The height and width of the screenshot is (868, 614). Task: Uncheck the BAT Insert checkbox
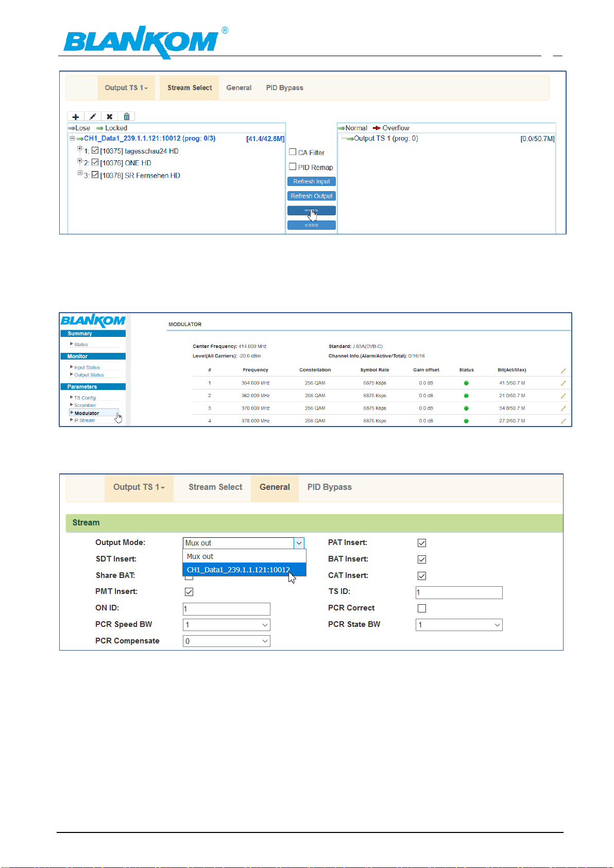pyautogui.click(x=422, y=559)
